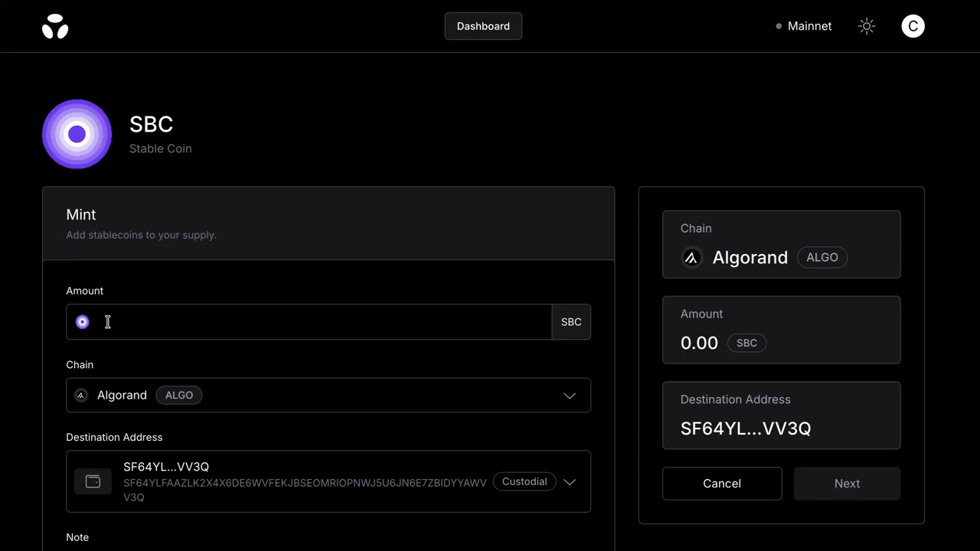Click the ALGO badge in Chain selector
Viewport: 980px width, 551px height.
coord(178,395)
